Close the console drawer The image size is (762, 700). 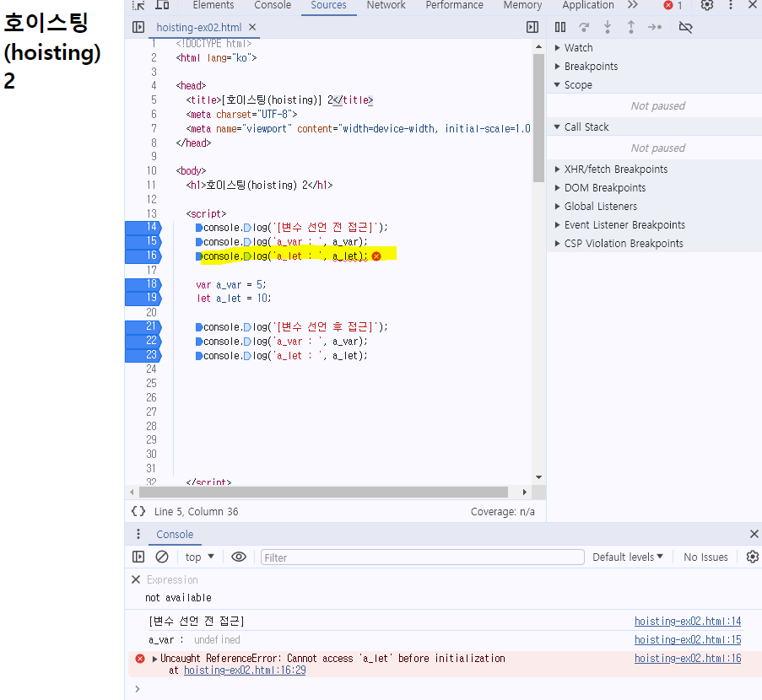coord(754,534)
